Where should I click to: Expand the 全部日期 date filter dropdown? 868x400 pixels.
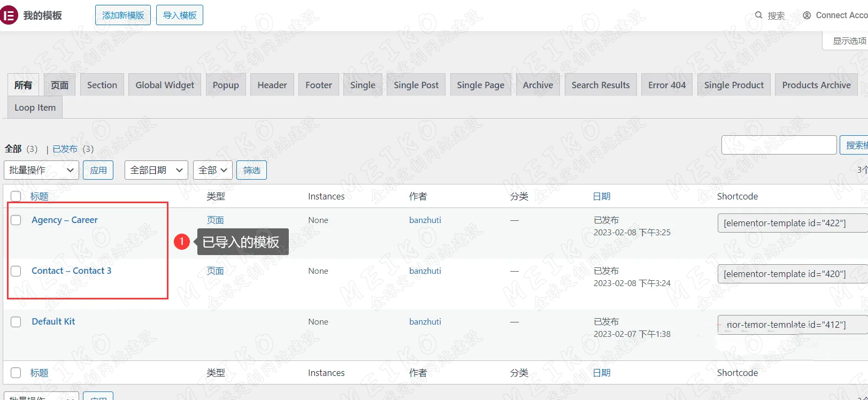(x=156, y=170)
